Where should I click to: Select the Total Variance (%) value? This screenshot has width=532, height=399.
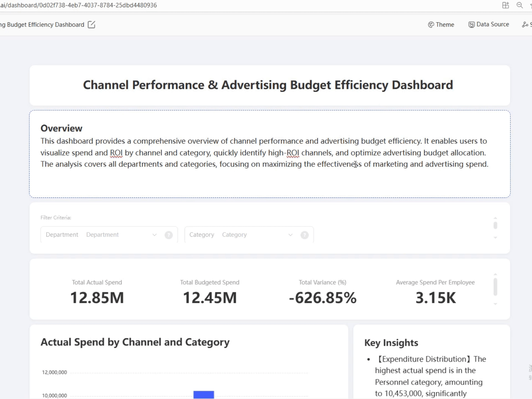323,298
